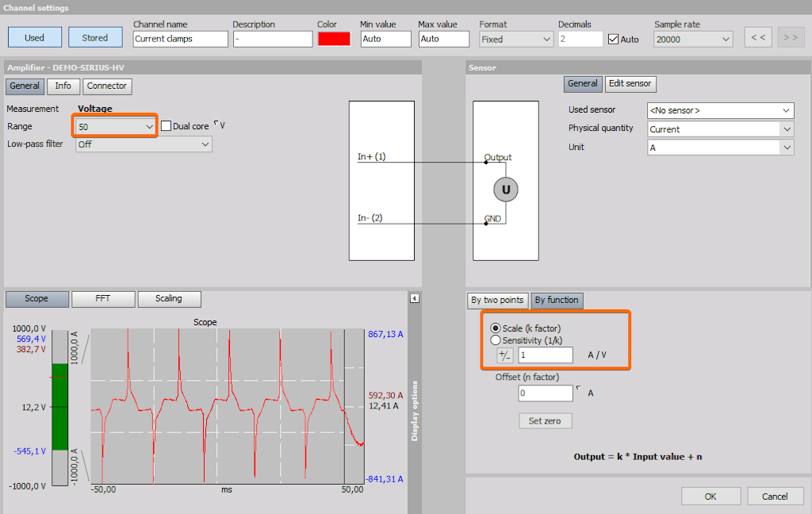Click the 382,7 V reading

pyautogui.click(x=31, y=349)
